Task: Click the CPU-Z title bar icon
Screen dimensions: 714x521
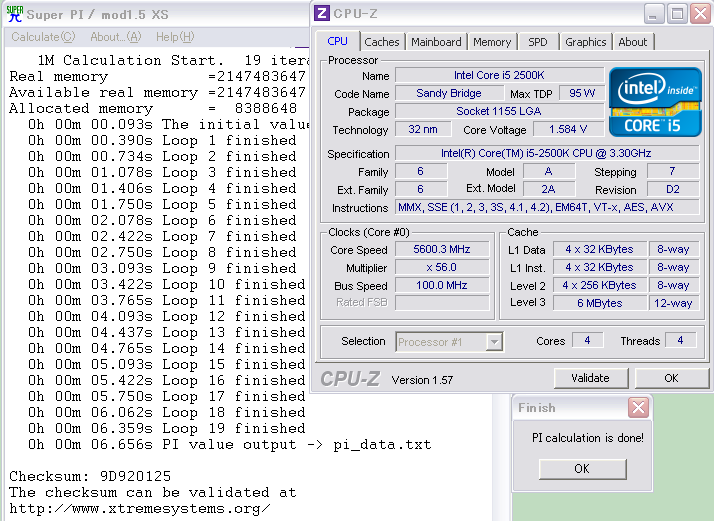Action: click(321, 13)
